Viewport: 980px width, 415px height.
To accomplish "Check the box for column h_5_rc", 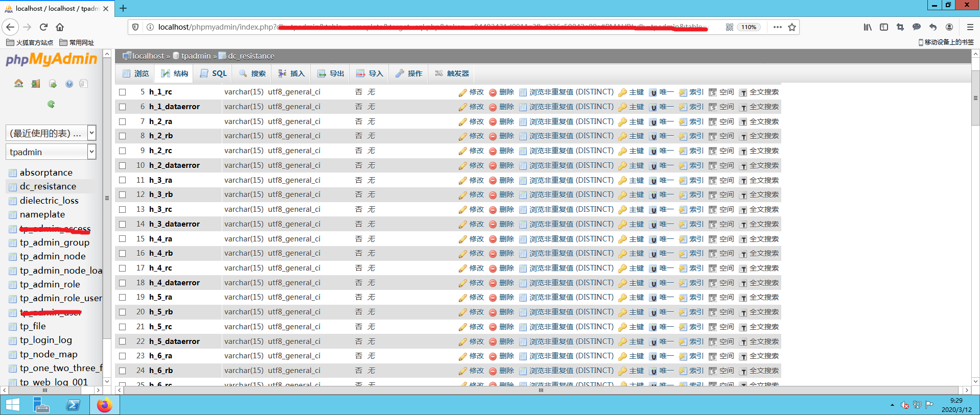I will click(x=123, y=327).
